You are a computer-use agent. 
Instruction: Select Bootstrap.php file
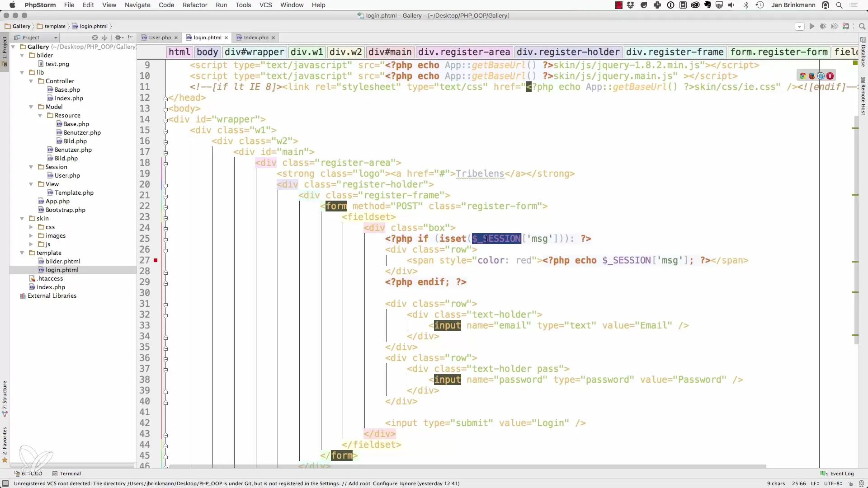(65, 210)
